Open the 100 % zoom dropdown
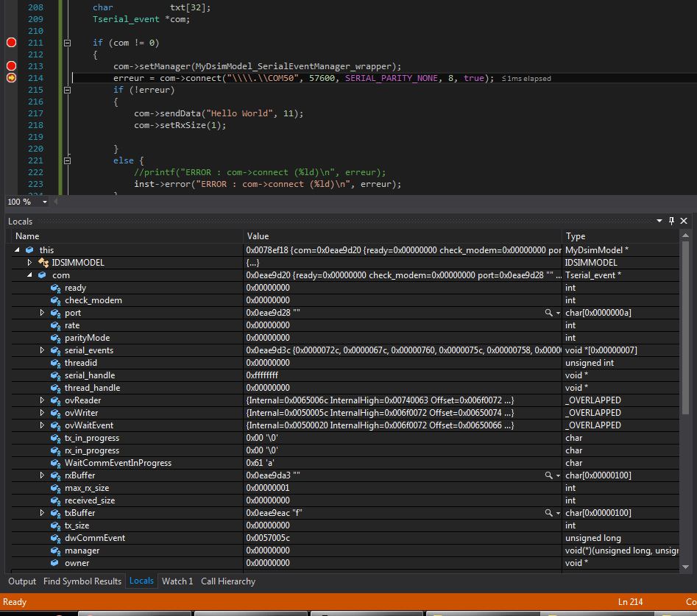 click(44, 202)
